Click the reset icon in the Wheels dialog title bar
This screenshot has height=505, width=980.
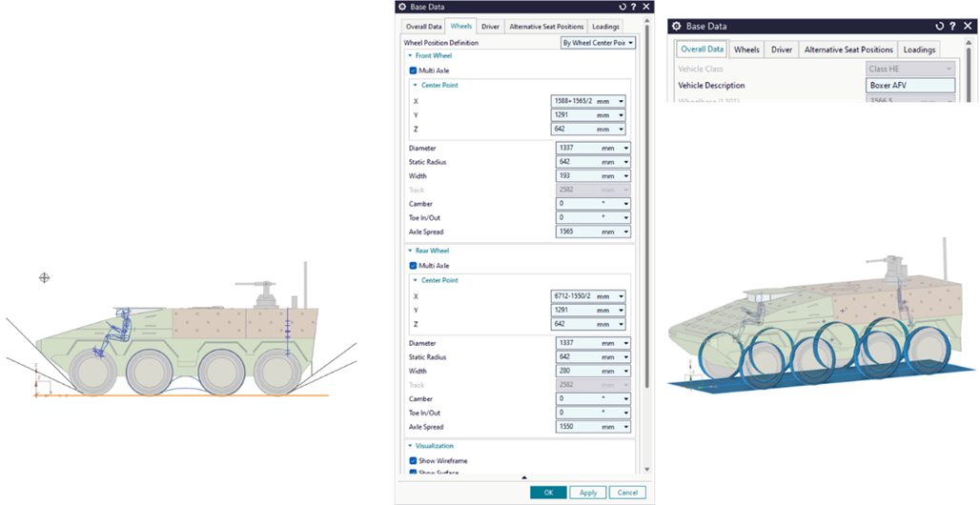click(623, 7)
